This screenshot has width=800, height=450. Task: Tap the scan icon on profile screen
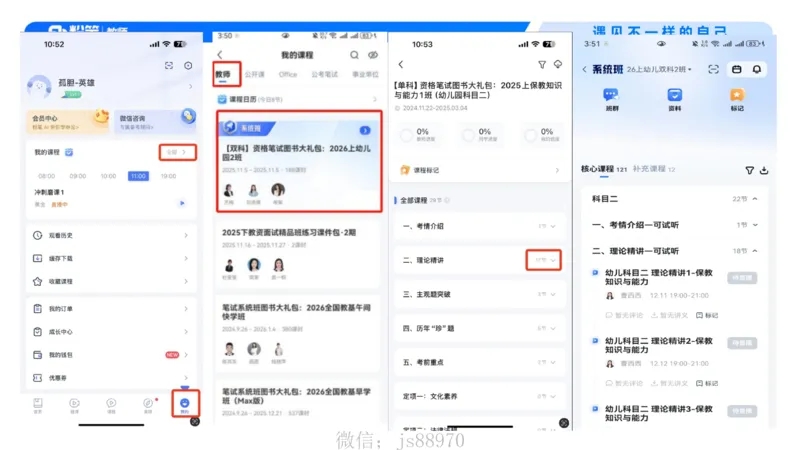(169, 65)
